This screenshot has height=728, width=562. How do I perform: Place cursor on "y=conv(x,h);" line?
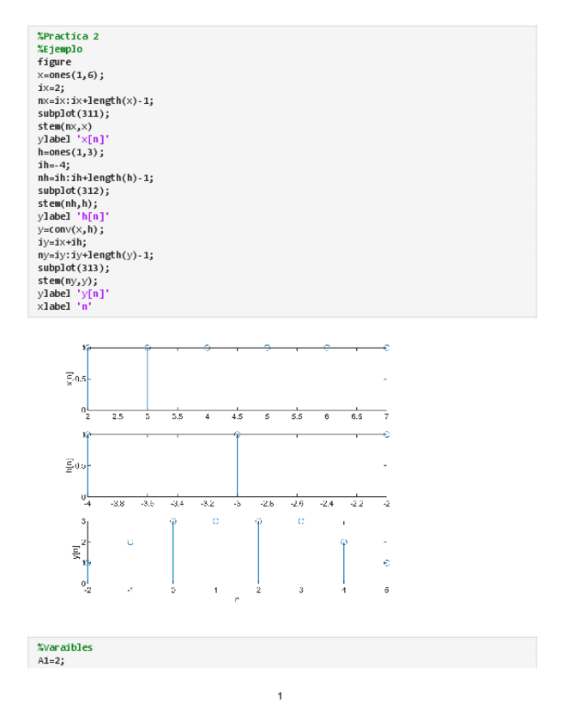[x=70, y=229]
